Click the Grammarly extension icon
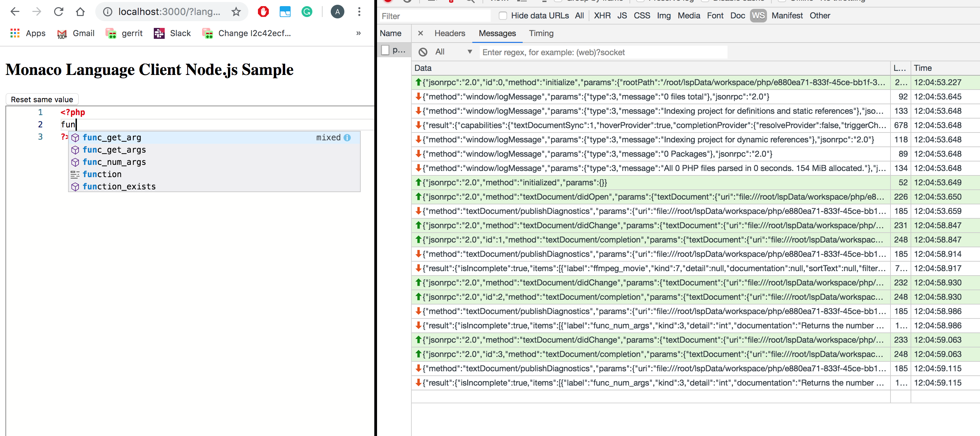This screenshot has height=436, width=980. click(x=307, y=12)
